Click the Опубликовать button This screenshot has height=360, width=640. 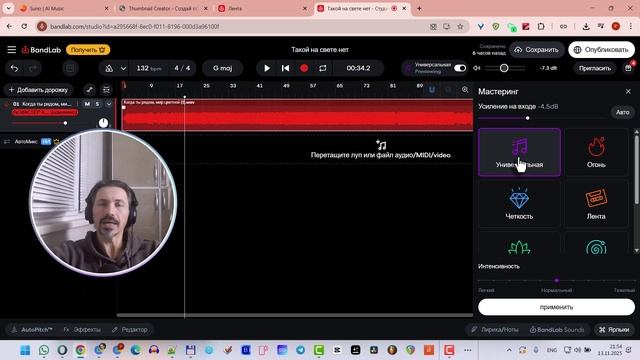[x=601, y=50]
